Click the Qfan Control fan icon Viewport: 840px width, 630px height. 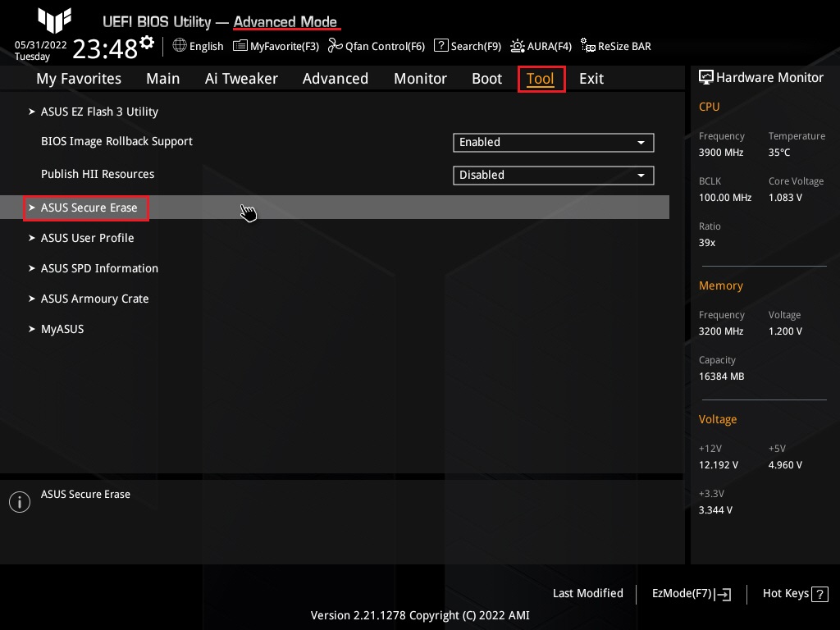click(336, 46)
